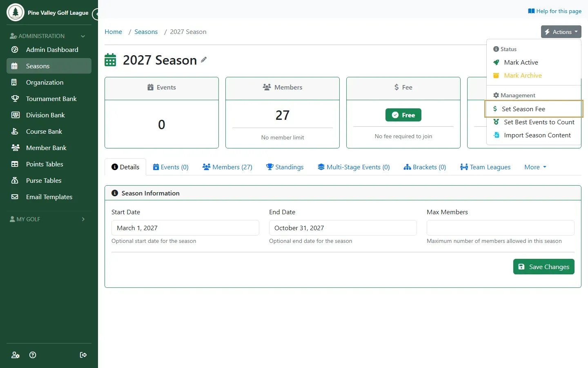Click the Pine Valley Golf League logo

tap(16, 12)
